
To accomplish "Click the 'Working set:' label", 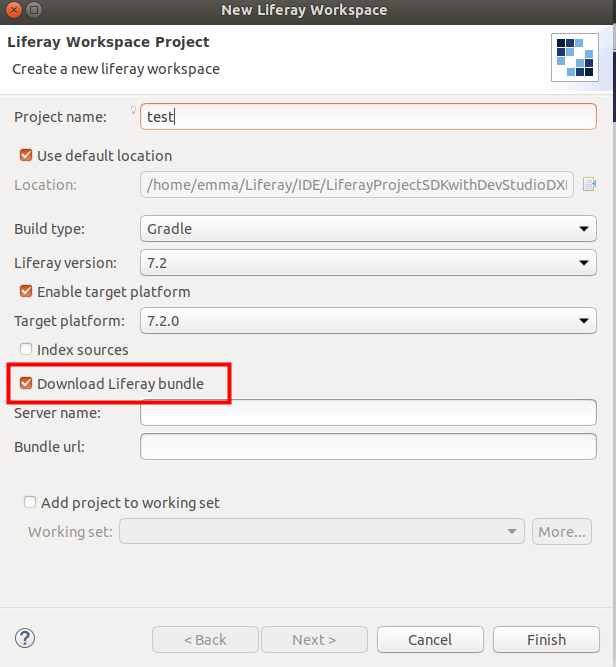I will click(70, 531).
